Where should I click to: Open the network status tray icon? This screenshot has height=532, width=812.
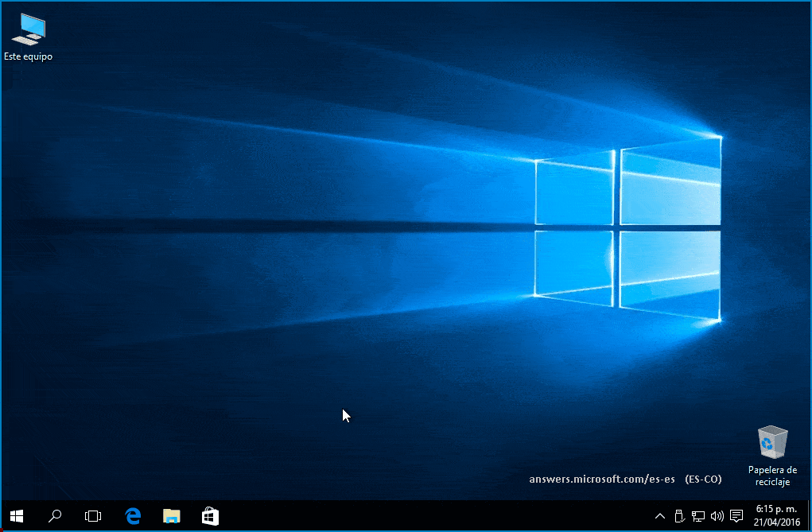pyautogui.click(x=698, y=516)
